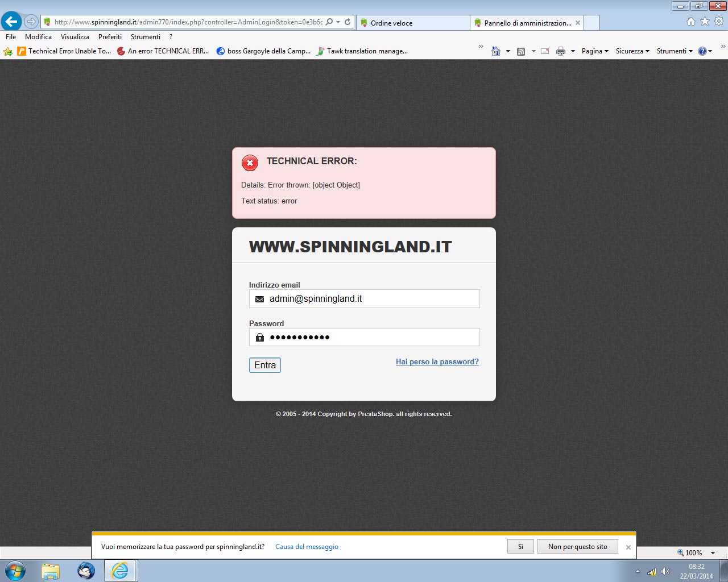Click Sì to save the password
The height and width of the screenshot is (582, 728).
(520, 547)
